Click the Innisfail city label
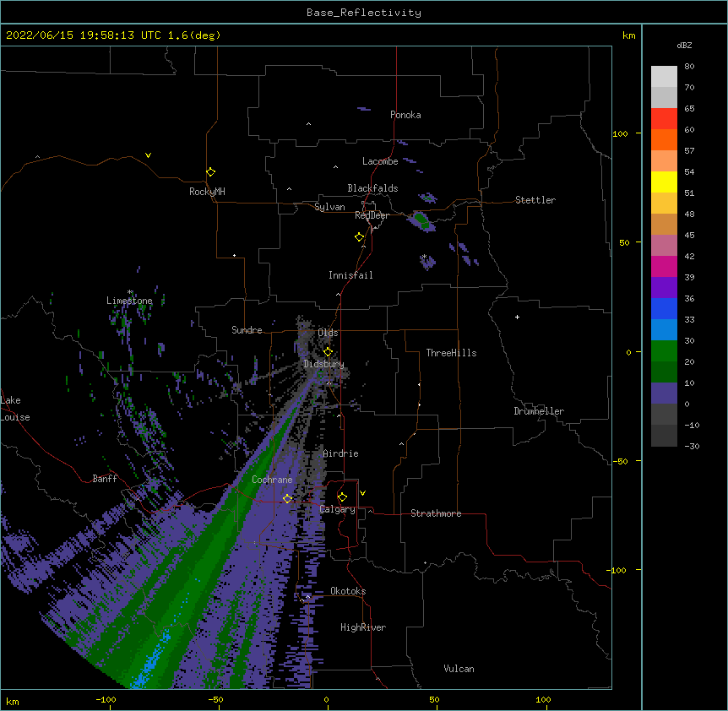The width and height of the screenshot is (728, 711). pos(350,275)
